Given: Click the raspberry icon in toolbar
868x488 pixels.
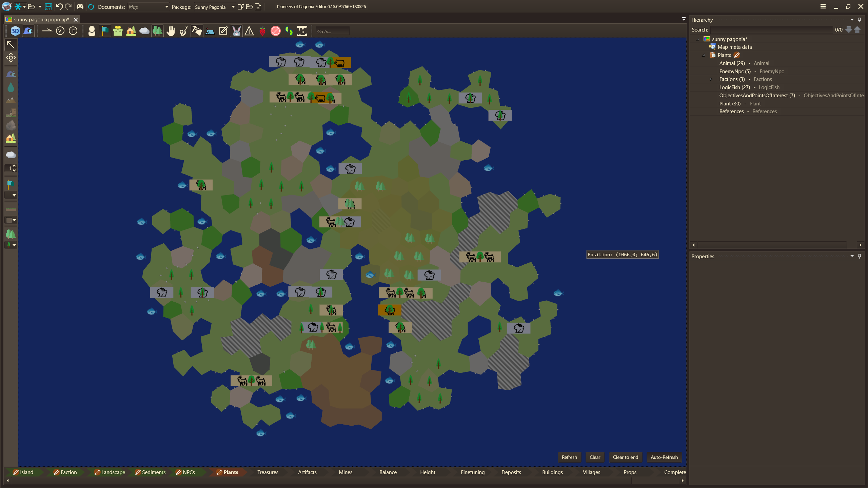Looking at the screenshot, I should pyautogui.click(x=262, y=31).
